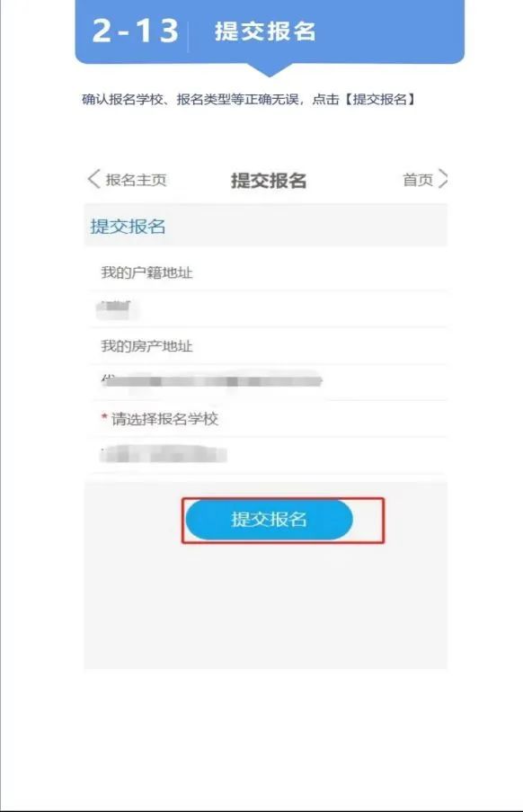Click the instruction text mentioning 【提交报名】
Screen dimensions: 523x812
click(x=248, y=99)
